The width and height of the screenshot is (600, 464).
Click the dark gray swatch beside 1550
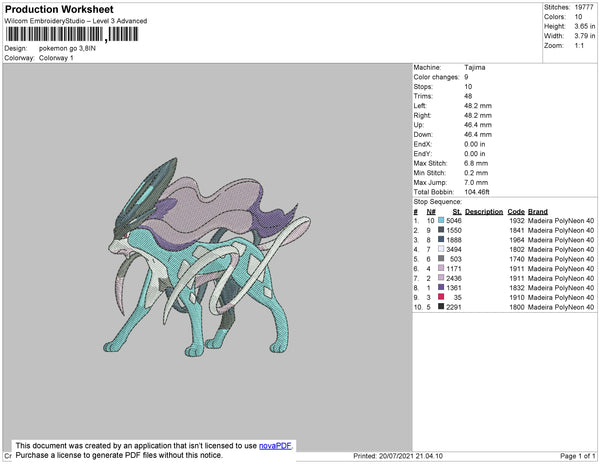coord(441,230)
